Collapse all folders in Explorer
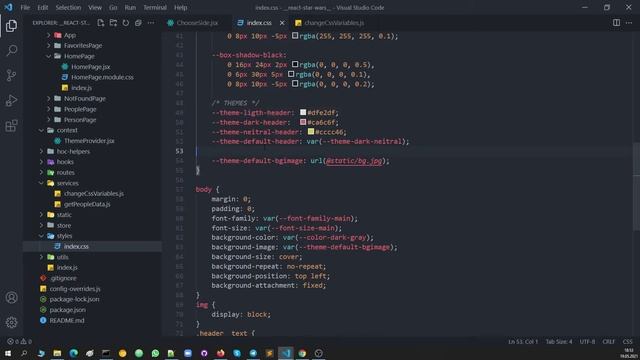 [x=138, y=23]
